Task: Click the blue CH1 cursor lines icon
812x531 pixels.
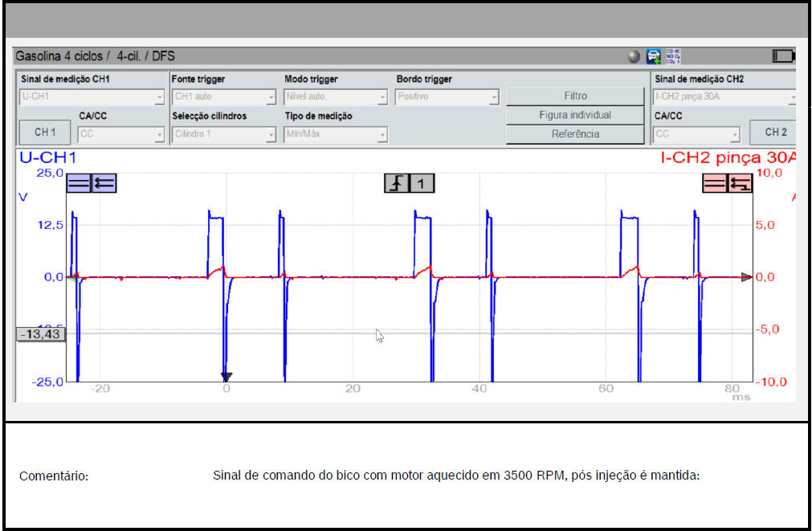Action: pos(79,183)
